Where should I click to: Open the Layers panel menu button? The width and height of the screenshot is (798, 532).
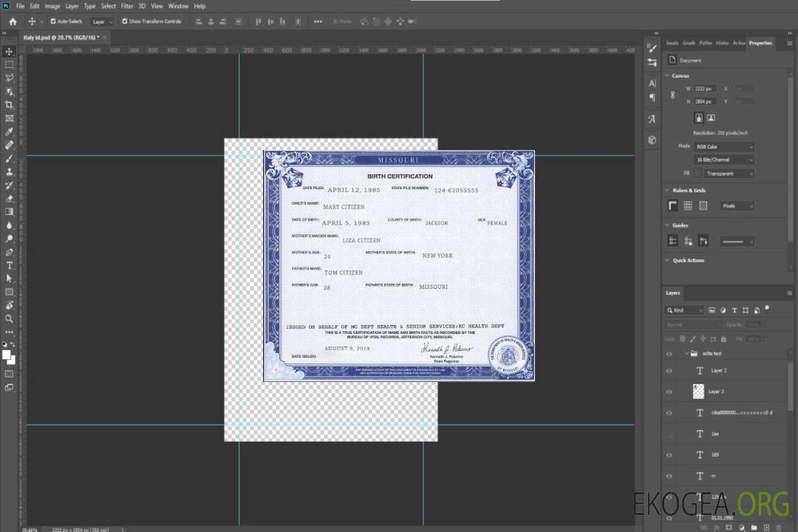click(x=789, y=293)
